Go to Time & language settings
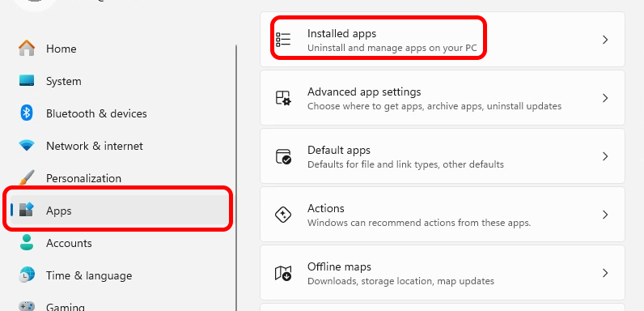 (89, 275)
